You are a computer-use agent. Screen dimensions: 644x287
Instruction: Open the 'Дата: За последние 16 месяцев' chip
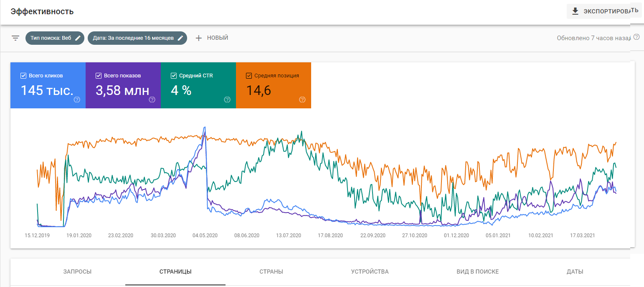coord(133,38)
